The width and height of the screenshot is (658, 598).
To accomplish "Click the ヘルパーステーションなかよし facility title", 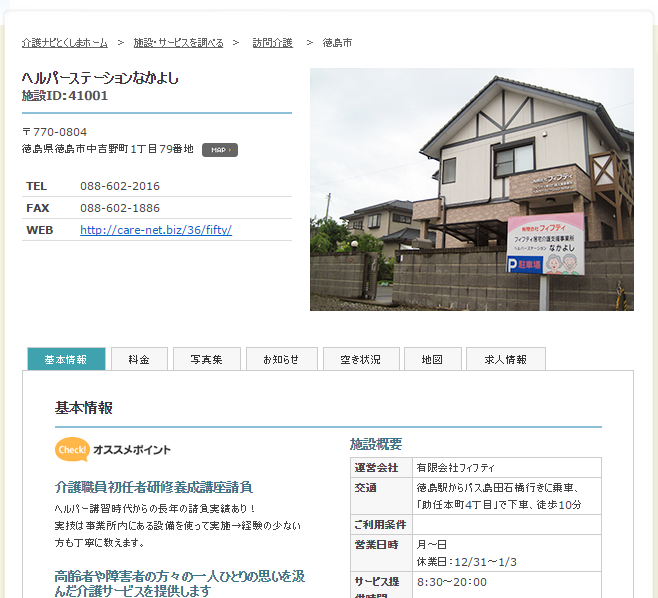I will 100,77.
